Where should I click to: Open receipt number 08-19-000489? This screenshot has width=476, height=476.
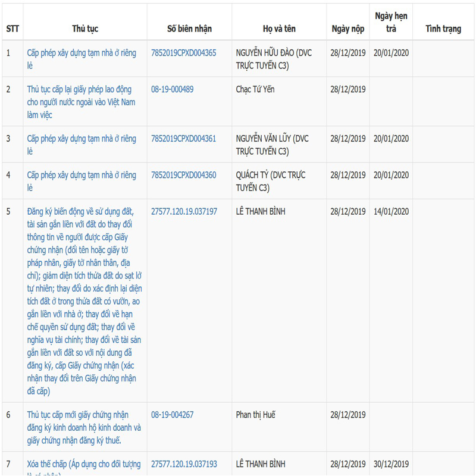[172, 89]
